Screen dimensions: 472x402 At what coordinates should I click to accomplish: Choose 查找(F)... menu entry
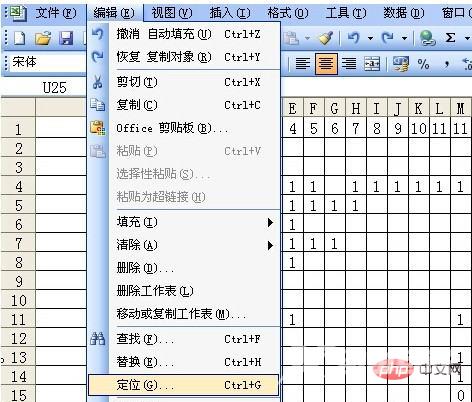click(x=184, y=339)
